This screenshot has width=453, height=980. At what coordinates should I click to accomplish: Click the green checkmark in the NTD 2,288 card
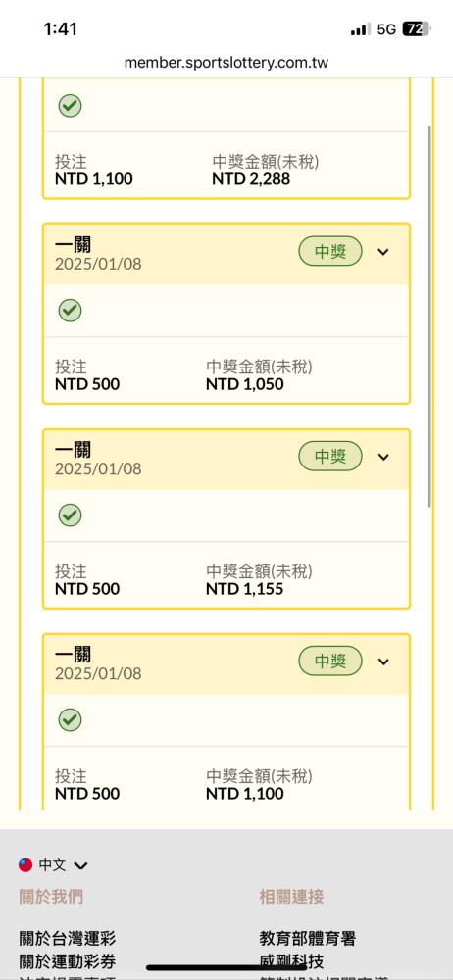[x=70, y=105]
